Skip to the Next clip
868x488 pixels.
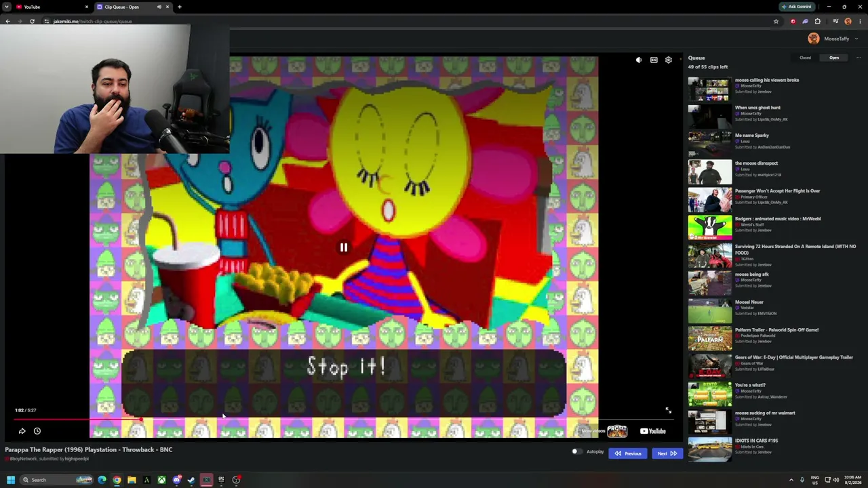(x=667, y=453)
